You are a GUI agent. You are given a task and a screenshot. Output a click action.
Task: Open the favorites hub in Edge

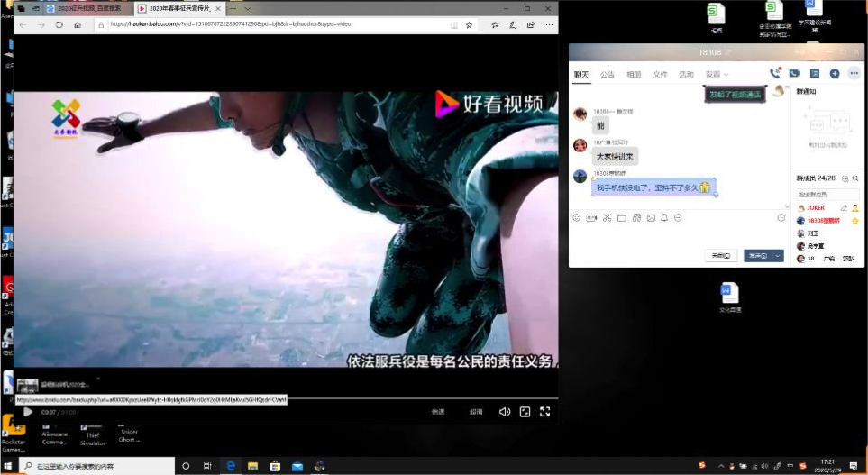[x=494, y=25]
